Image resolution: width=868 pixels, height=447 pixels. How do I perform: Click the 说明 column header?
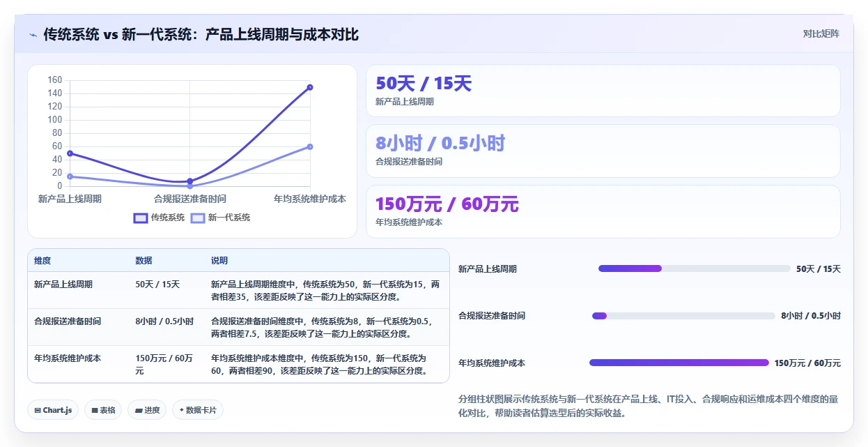(x=219, y=261)
